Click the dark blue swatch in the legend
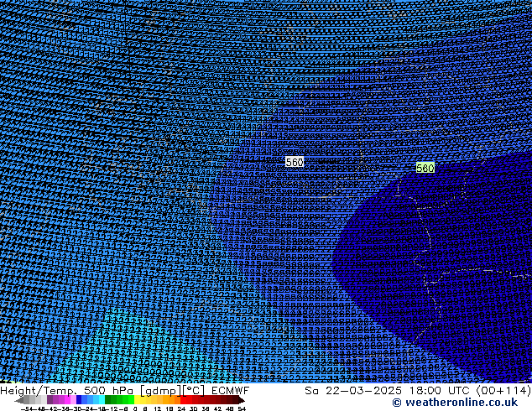Viewport: 532px width, 411px height. (x=79, y=399)
